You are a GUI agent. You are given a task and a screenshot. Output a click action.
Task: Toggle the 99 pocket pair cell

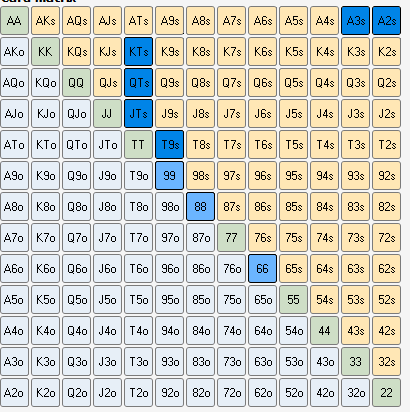point(169,176)
